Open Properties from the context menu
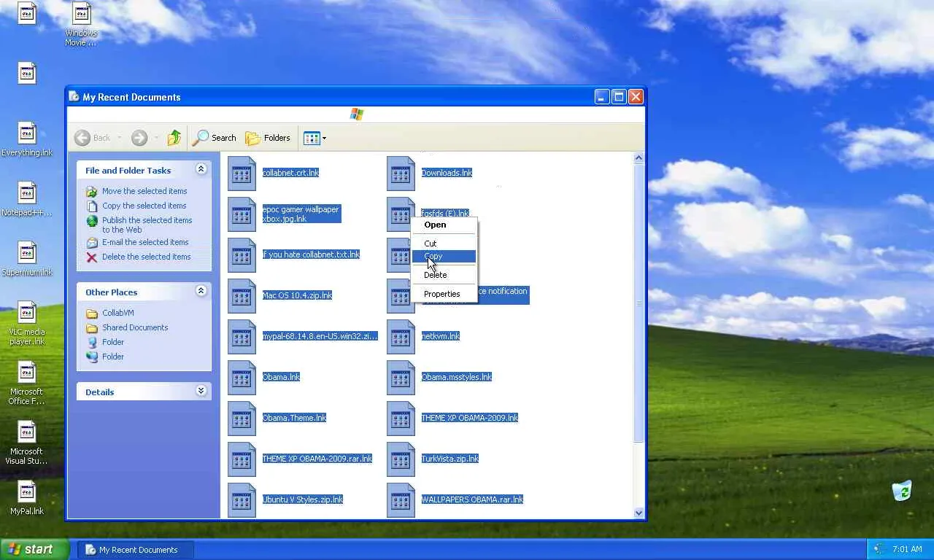The image size is (934, 560). tap(444, 294)
